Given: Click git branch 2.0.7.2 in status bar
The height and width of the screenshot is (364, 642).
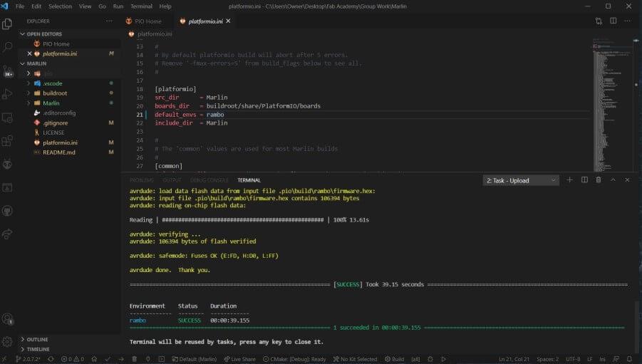Looking at the screenshot, I should (28, 359).
